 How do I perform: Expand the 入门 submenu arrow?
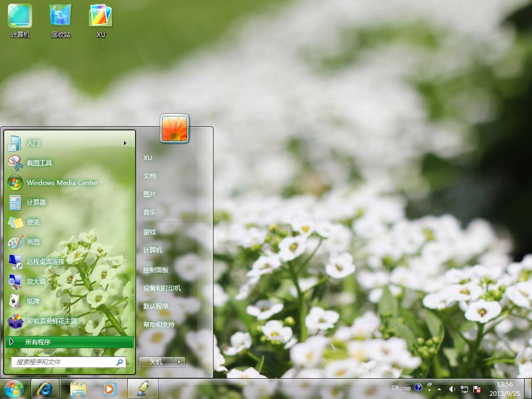click(125, 143)
